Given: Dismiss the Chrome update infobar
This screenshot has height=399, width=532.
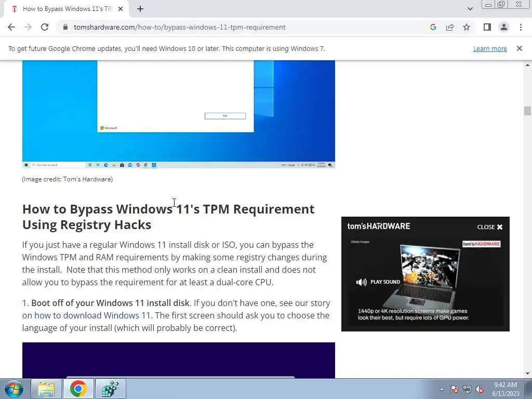Looking at the screenshot, I should click(519, 48).
